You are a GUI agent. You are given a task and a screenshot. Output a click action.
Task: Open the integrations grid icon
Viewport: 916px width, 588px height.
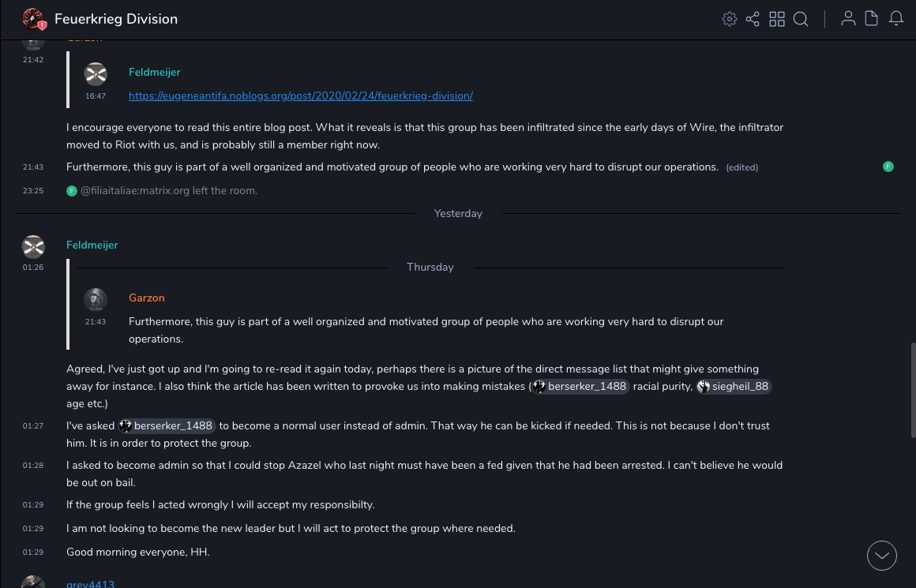point(777,19)
